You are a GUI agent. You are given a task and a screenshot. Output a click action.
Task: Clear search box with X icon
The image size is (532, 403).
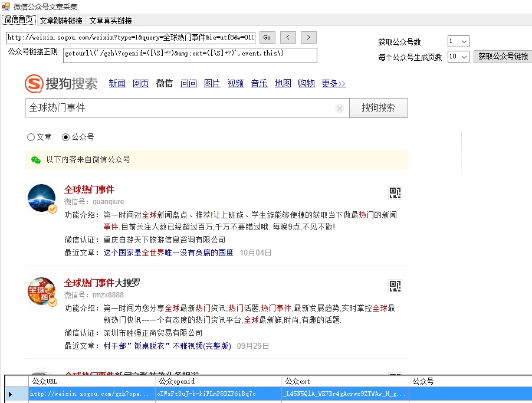pos(339,109)
